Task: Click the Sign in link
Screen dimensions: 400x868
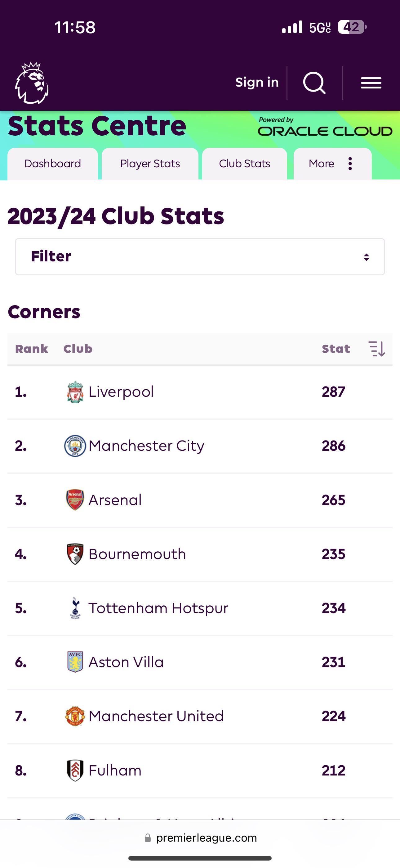Action: 257,82
